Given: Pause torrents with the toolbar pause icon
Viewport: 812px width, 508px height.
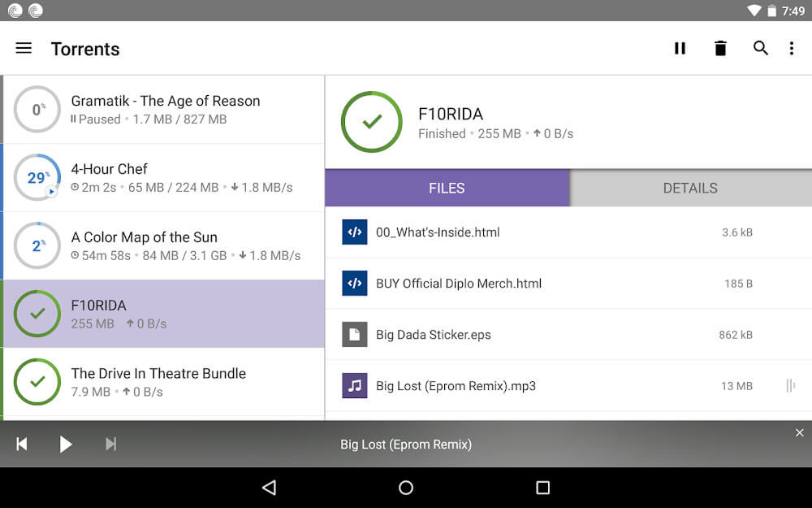Looking at the screenshot, I should click(680, 48).
